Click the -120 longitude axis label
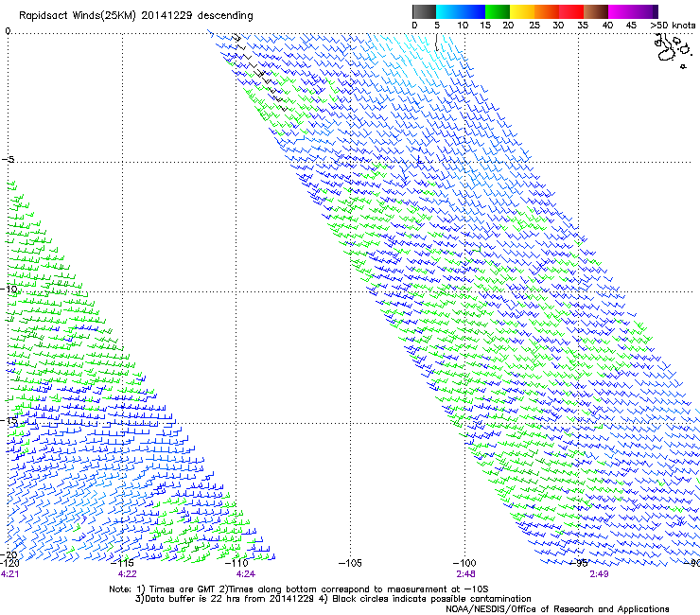The image size is (700, 615). pyautogui.click(x=9, y=563)
